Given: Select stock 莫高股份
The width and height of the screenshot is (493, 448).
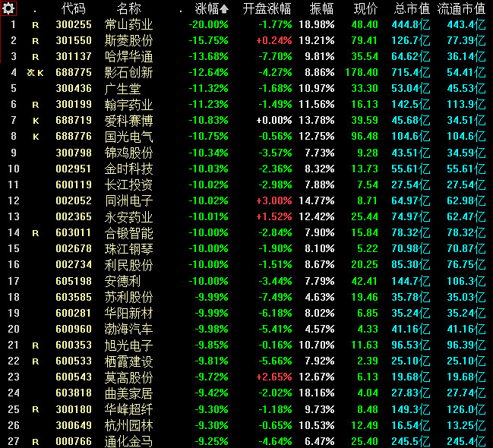Looking at the screenshot, I should click(x=128, y=377).
